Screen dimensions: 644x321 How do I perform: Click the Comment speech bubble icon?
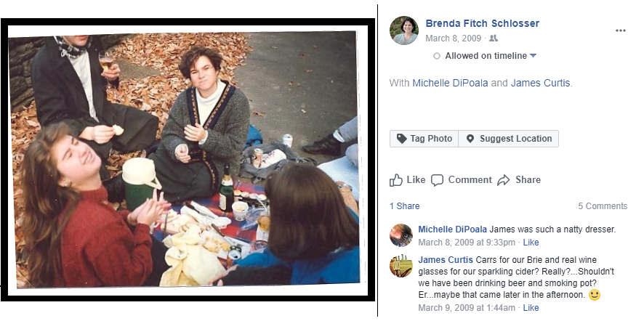tap(437, 180)
